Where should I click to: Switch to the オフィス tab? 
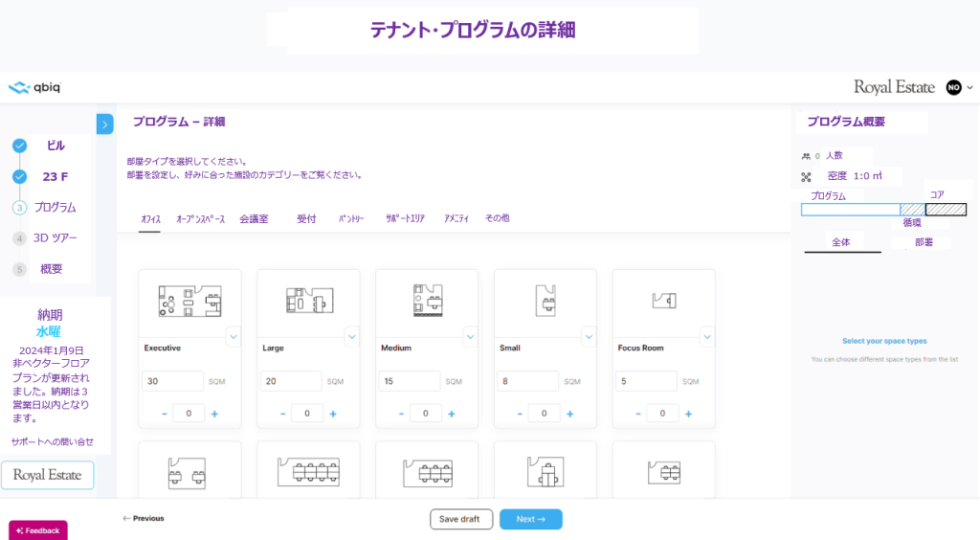(150, 218)
